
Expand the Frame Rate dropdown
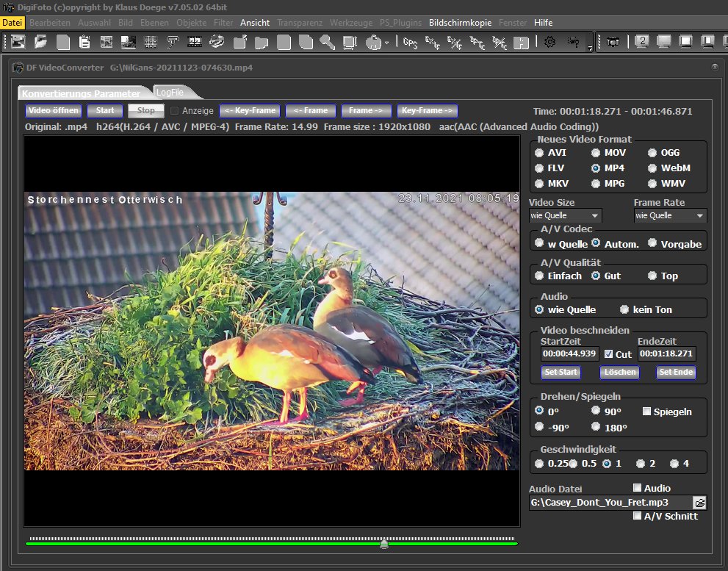click(669, 215)
